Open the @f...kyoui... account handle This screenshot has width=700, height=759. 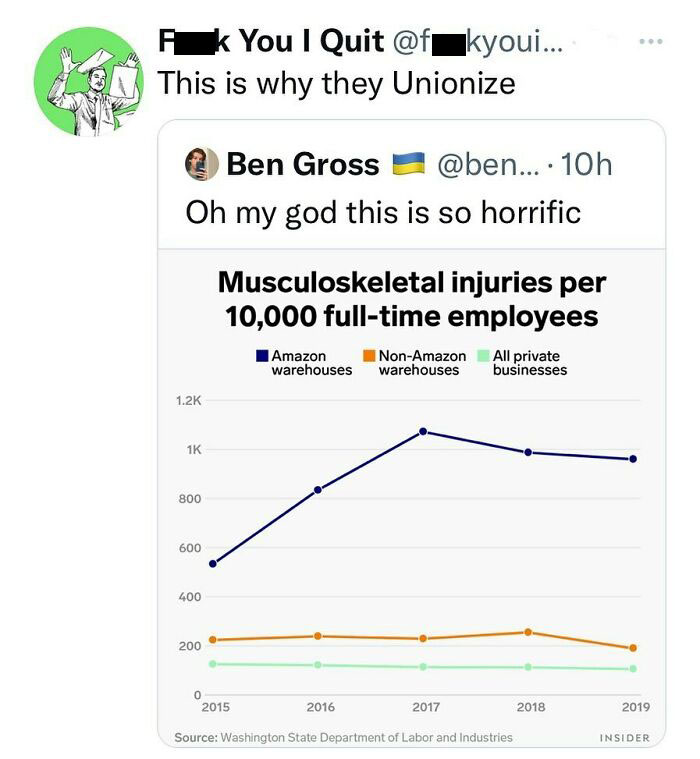[477, 43]
